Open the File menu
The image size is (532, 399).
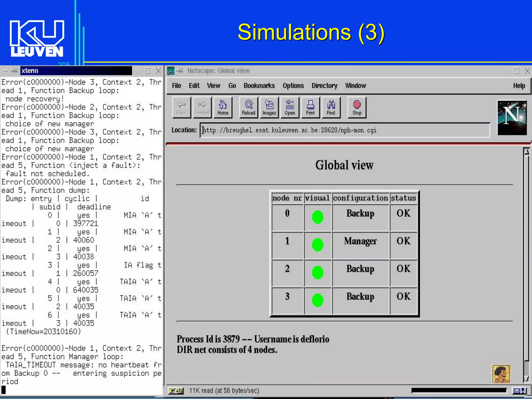pyautogui.click(x=176, y=86)
